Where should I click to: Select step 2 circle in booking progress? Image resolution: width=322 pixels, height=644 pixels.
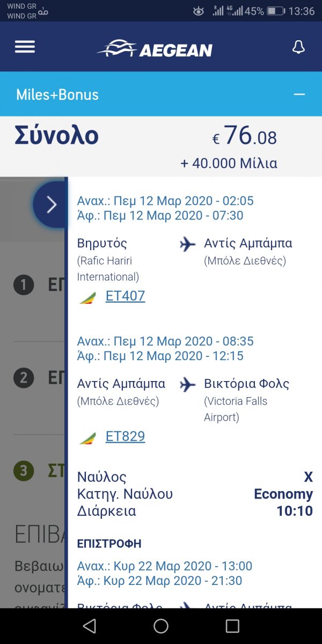[x=24, y=378]
